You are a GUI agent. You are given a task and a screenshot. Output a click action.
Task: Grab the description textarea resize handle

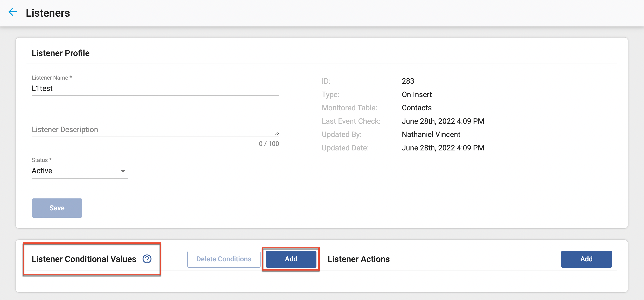[277, 133]
